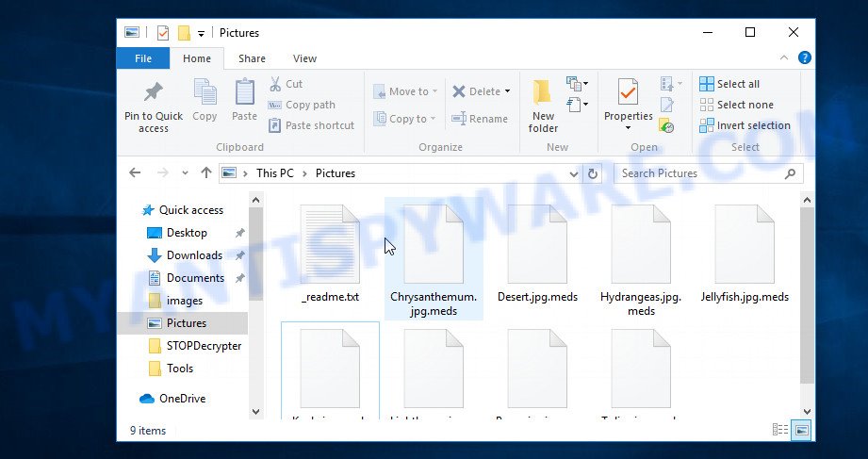The image size is (868, 459).
Task: Collapse the ribbon with the chevron
Action: [x=784, y=57]
